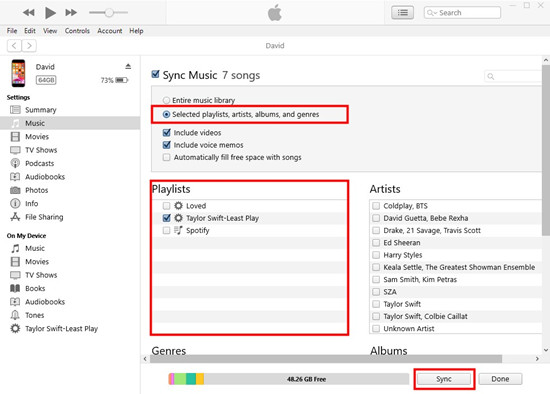Click the Spotify playlist icon
Viewport: 550px width, 394px height.
click(x=179, y=230)
